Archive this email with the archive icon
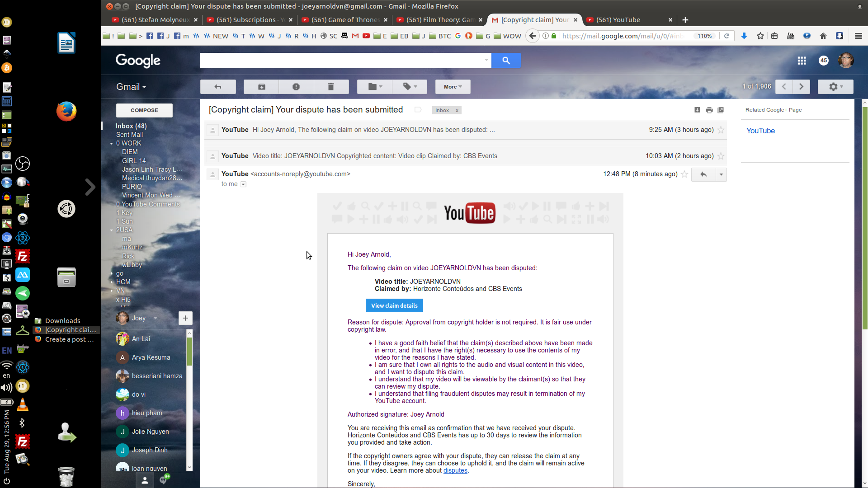 coord(261,87)
